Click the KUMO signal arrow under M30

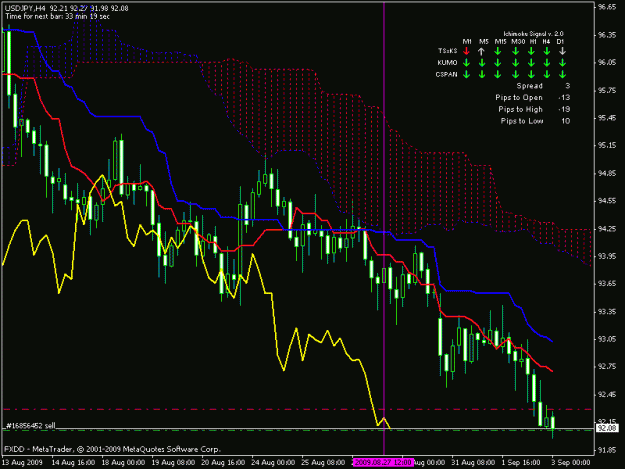pyautogui.click(x=516, y=63)
